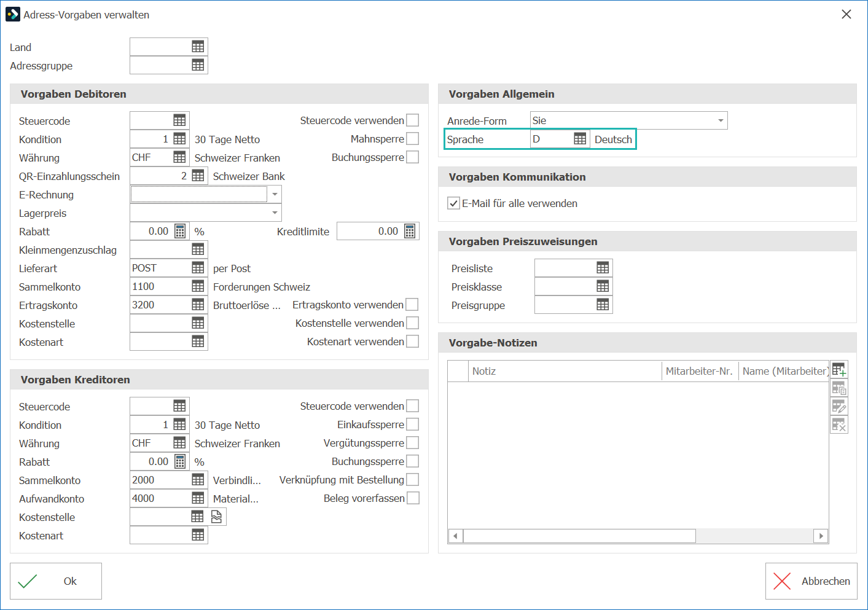Tick Ertragskonto verwenden checkbox
Screen dimensions: 868x610
[x=412, y=305]
